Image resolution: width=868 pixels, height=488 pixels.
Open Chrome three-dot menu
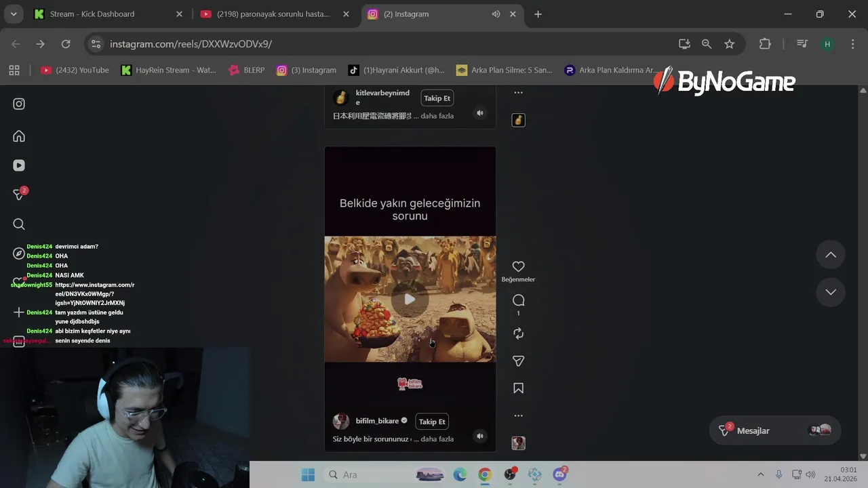pyautogui.click(x=852, y=44)
